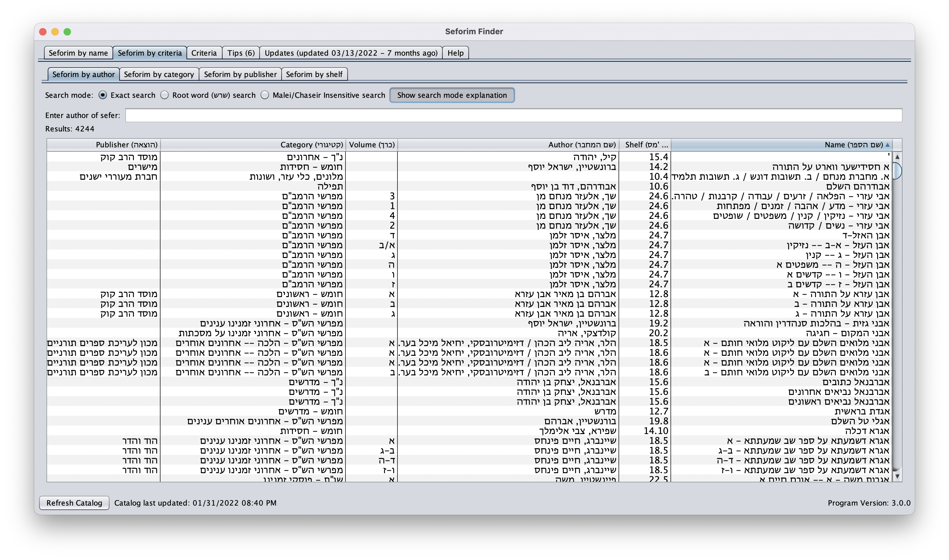
Task: Sort by Publisher (הוצאה) column header
Action: click(103, 145)
